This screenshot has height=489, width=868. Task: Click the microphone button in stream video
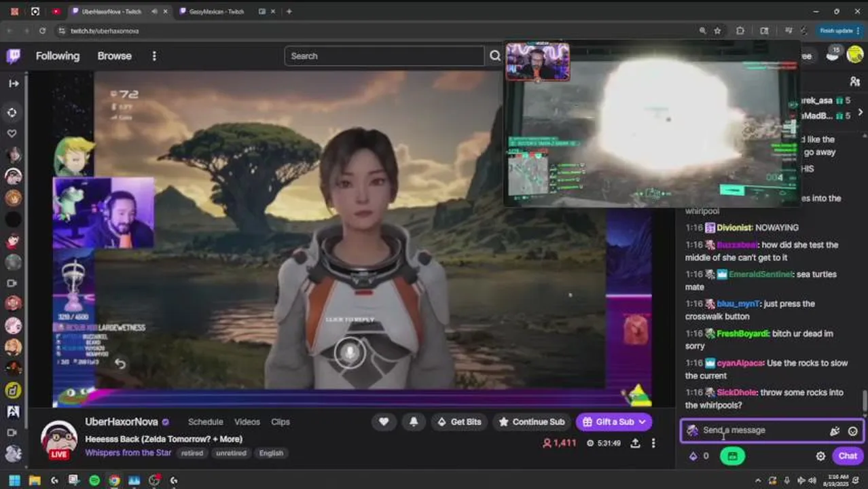point(349,352)
